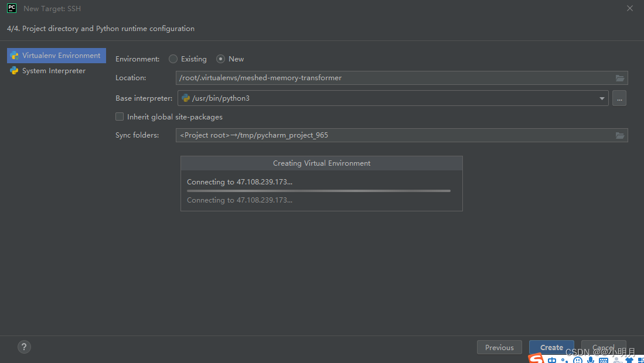Click the Python icon in Base interpreter field
Viewport: 644px width, 363px height.
coord(186,98)
